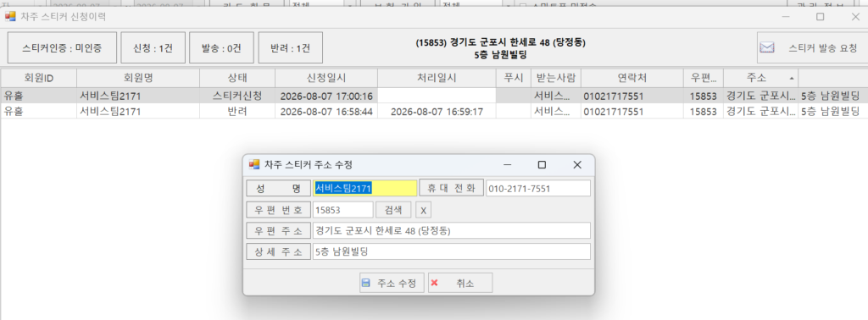Image resolution: width=868 pixels, height=320 pixels.
Task: Select the 반려 status cell
Action: 237,111
